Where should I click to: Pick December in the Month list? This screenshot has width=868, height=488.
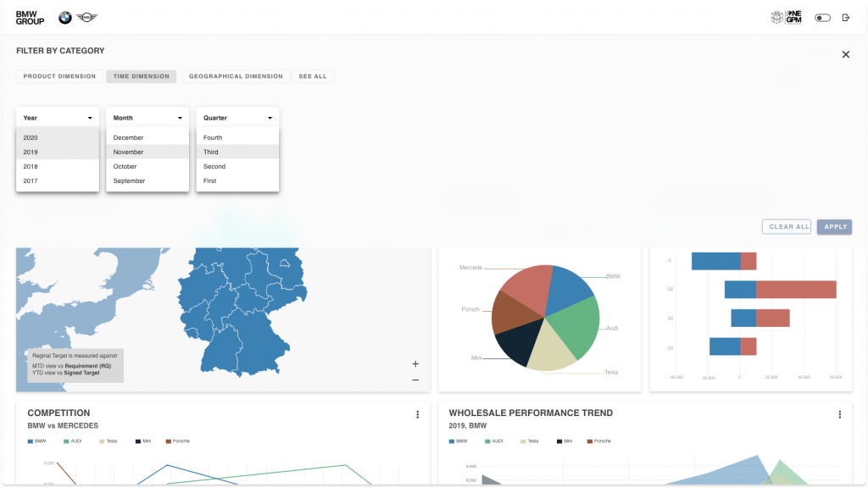tap(147, 138)
